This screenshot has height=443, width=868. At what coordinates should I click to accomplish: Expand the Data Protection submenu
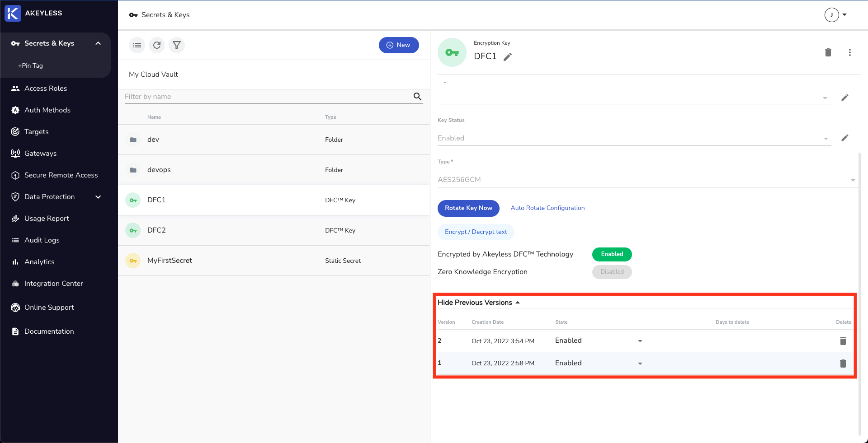98,197
